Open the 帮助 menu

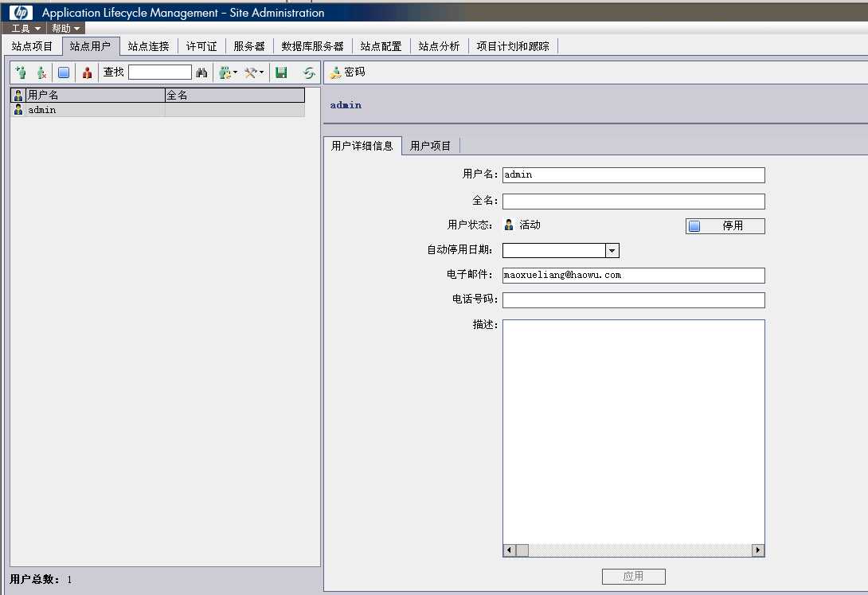[66, 28]
